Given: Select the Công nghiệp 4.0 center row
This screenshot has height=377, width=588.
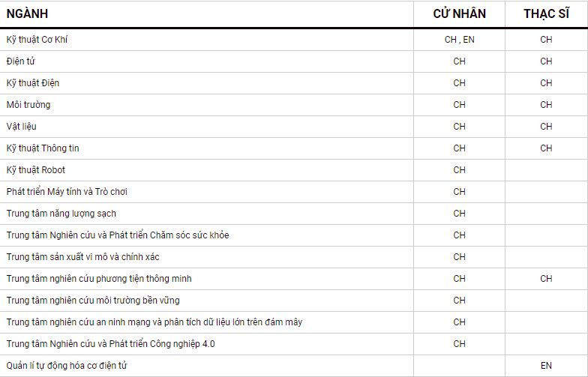Looking at the screenshot, I should click(111, 344).
